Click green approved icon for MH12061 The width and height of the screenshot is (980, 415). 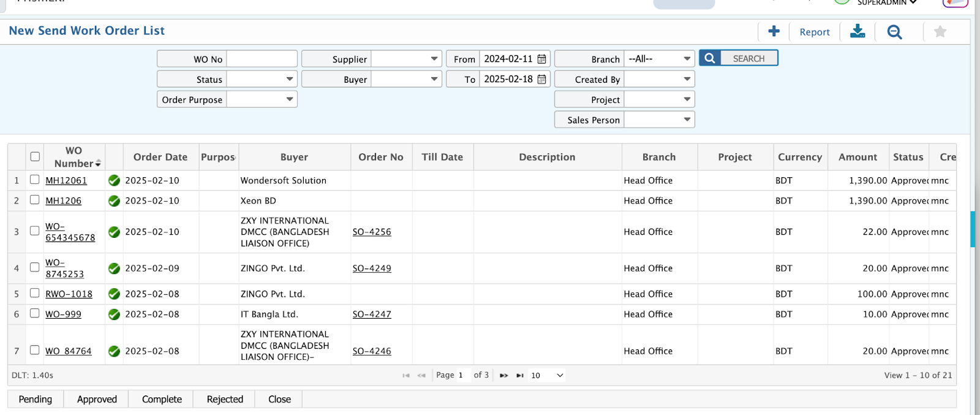(114, 180)
